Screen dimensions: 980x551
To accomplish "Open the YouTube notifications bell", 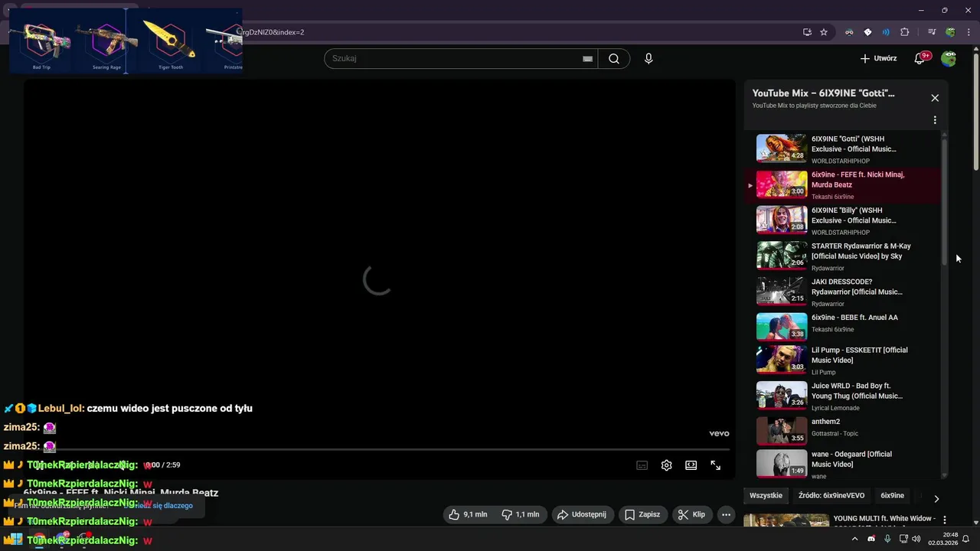I will coord(921,58).
